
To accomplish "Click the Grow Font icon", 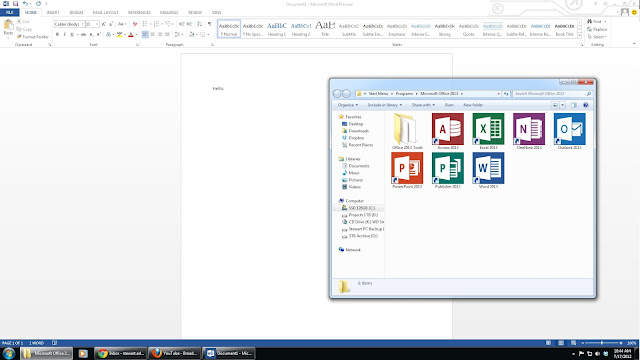I will (104, 24).
